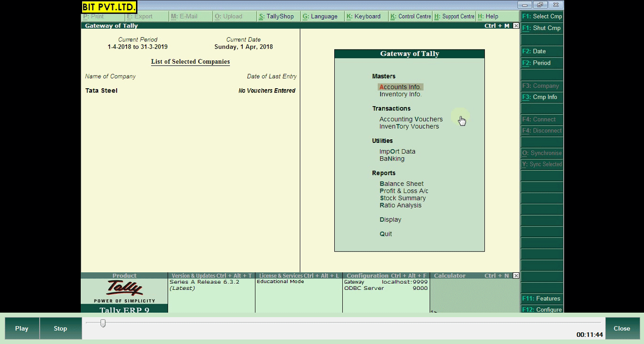This screenshot has width=644, height=344.
Task: Click the F3: Cmp Info button
Action: (x=542, y=97)
